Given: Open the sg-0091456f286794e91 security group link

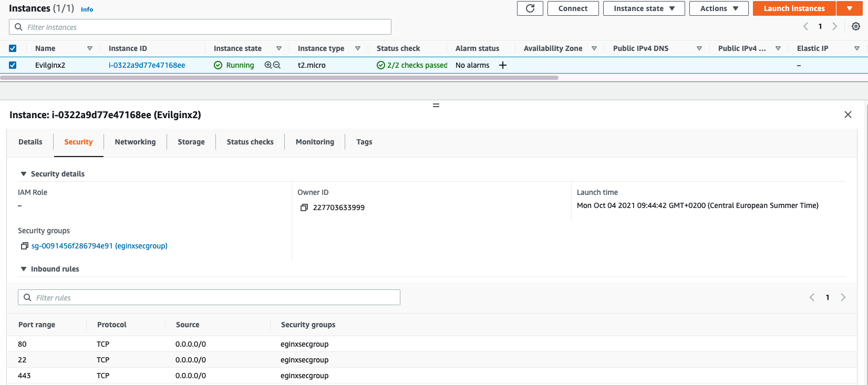Looking at the screenshot, I should (99, 246).
